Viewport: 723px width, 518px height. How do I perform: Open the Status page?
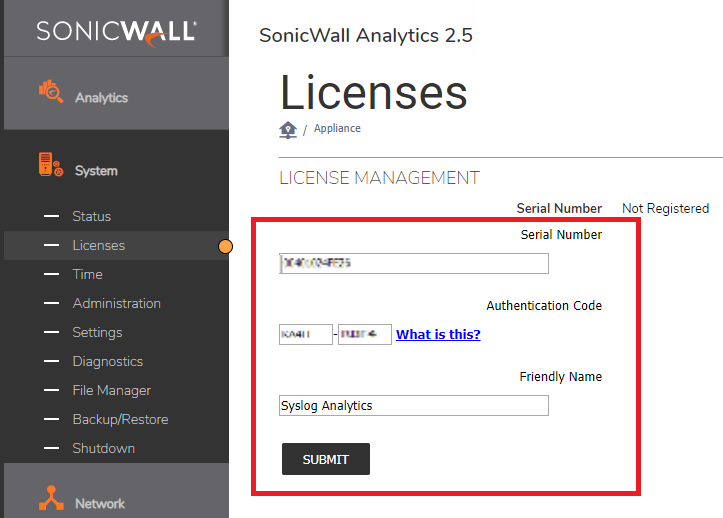pos(91,216)
